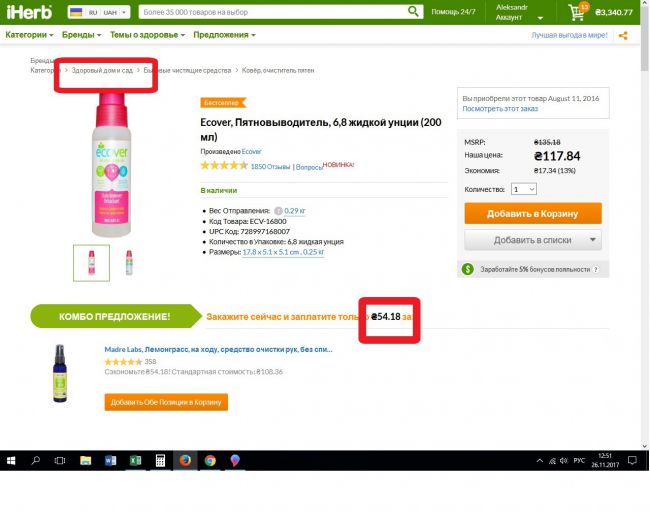Screen dimensions: 650x520
Task: Open the quantity dropdown
Action: 523,188
